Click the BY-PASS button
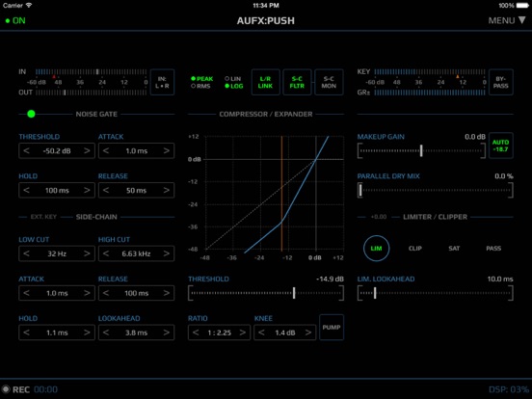This screenshot has height=399, width=532. click(501, 82)
